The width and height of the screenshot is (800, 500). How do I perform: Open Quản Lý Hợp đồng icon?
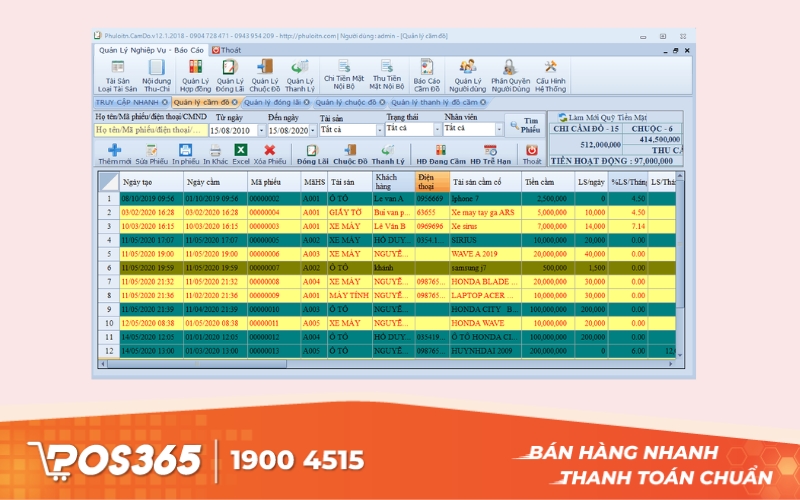(195, 76)
